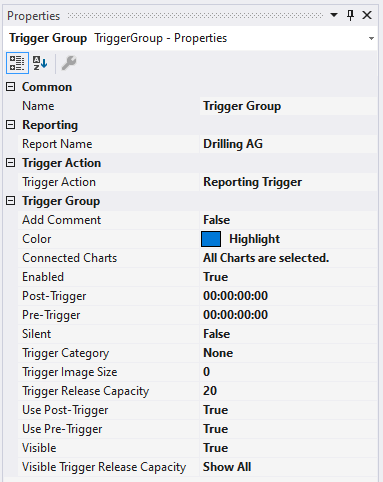Select the Enabled property label
This screenshot has height=482, width=383.
[x=43, y=277]
